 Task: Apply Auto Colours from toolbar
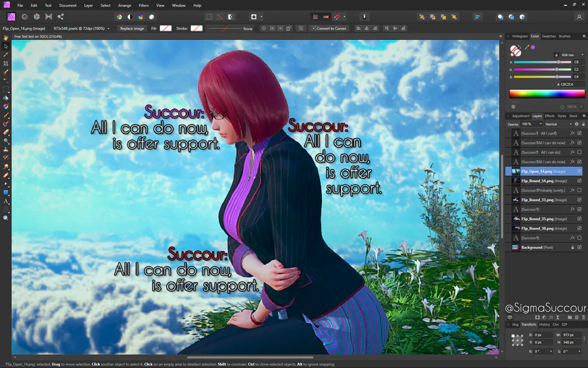140,17
